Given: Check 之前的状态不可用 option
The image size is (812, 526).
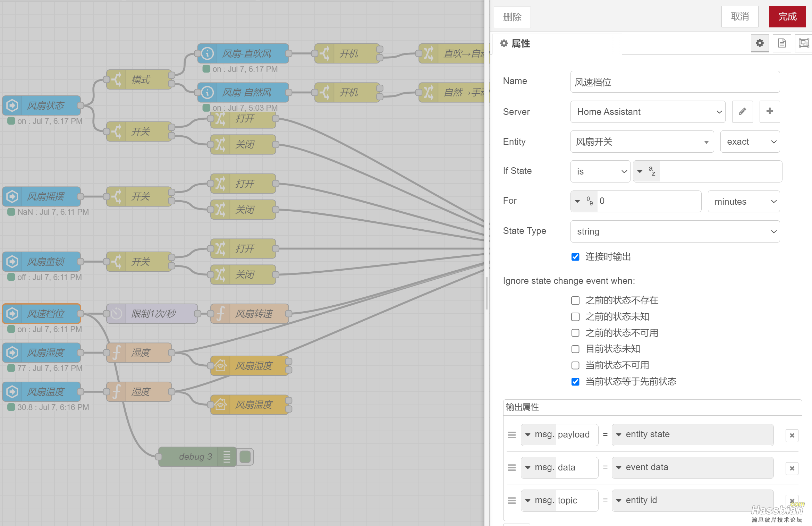Looking at the screenshot, I should (575, 333).
